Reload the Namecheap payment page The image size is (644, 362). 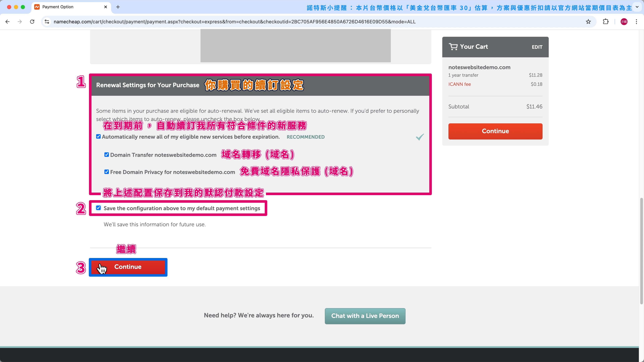pyautogui.click(x=32, y=22)
